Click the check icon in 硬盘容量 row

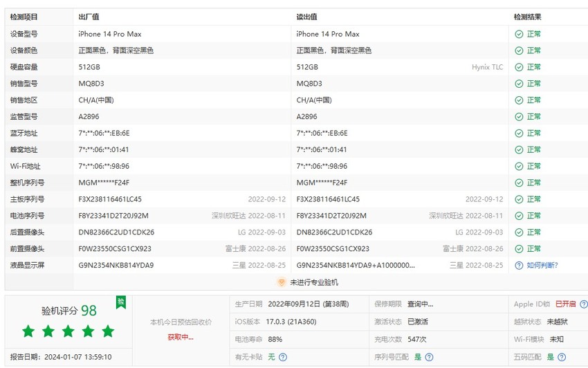coord(519,67)
